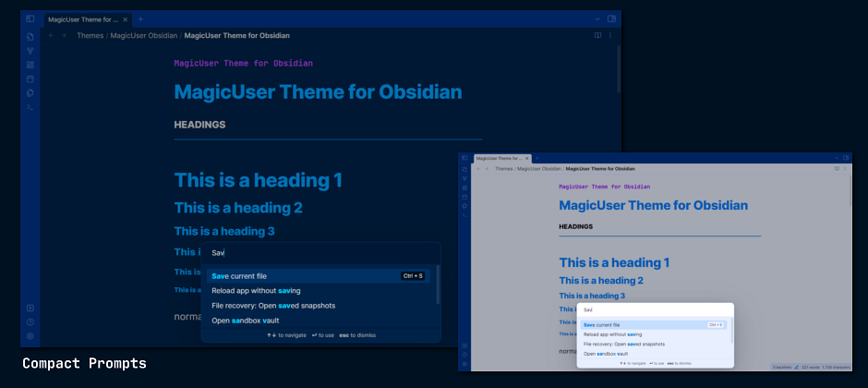Close MagicUser Theme tab in dark window
Viewport: 868px width, 388px height.
(125, 19)
